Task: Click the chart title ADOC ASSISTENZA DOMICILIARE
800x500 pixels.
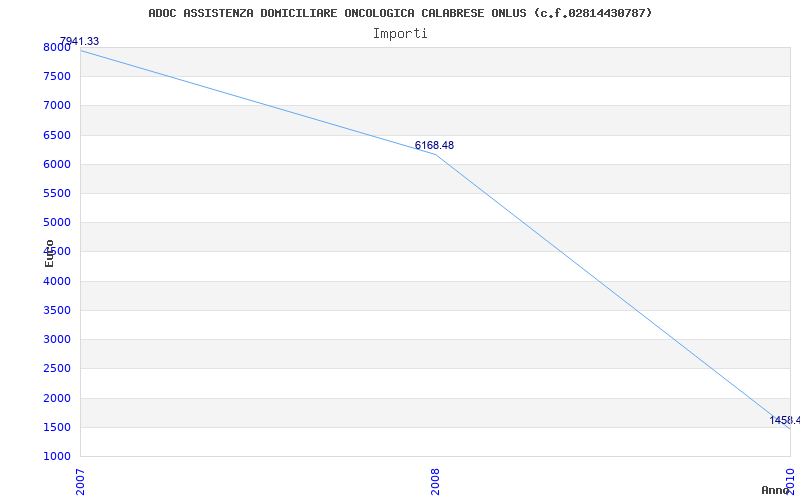Action: tap(400, 13)
